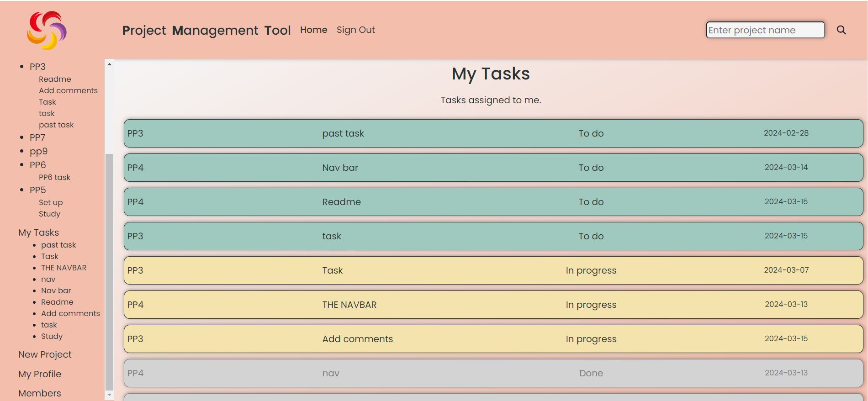Click In progress status of THE NAVBAR row

(591, 305)
